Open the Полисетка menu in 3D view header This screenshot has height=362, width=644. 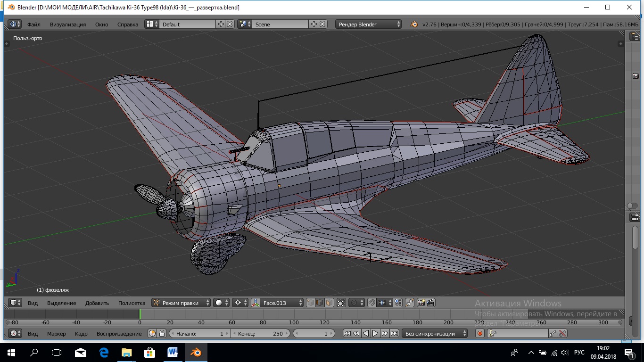click(x=132, y=303)
